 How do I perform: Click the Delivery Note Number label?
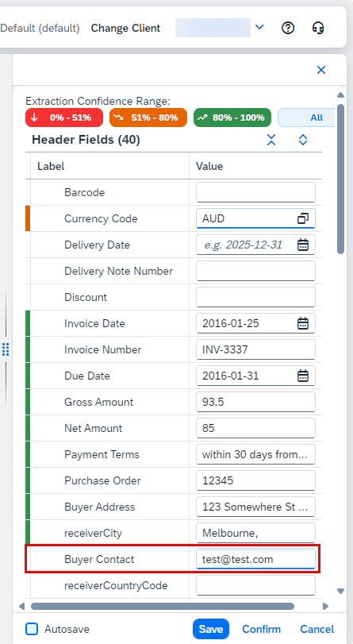coord(119,271)
